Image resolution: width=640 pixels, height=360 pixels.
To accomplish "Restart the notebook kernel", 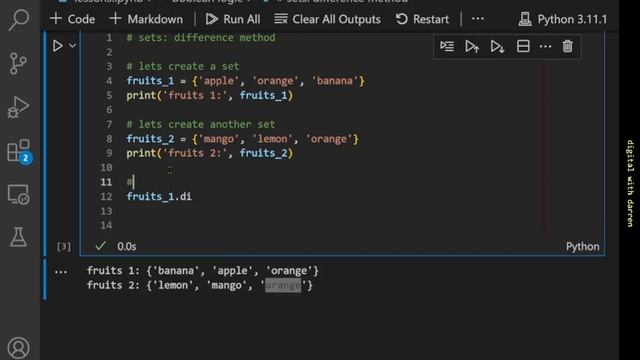I will tap(422, 19).
